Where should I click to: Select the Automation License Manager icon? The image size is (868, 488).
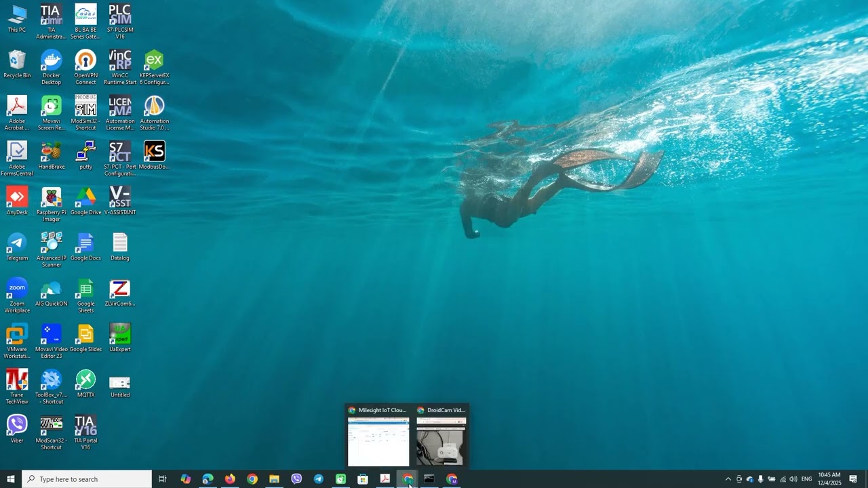click(x=120, y=113)
